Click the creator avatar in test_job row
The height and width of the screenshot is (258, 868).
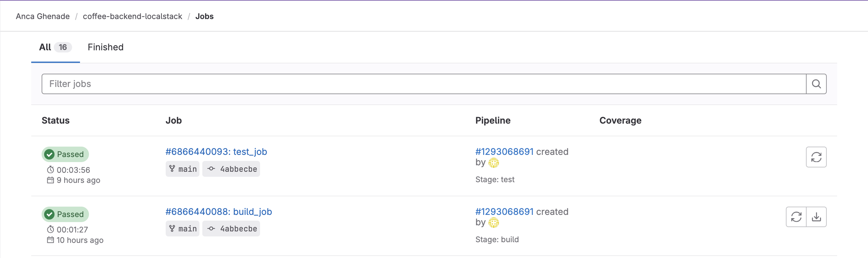(x=494, y=163)
